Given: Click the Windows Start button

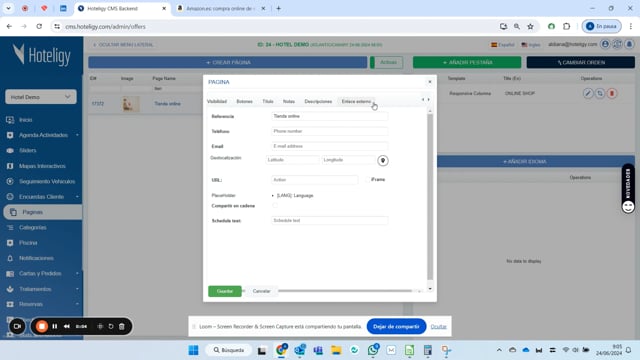Looking at the screenshot, I should point(193,350).
